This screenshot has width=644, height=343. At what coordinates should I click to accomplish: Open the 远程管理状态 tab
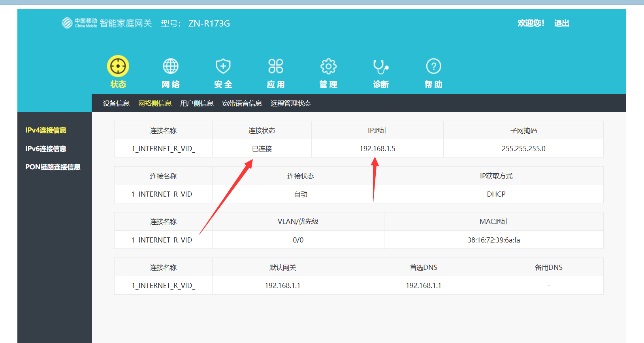[290, 103]
